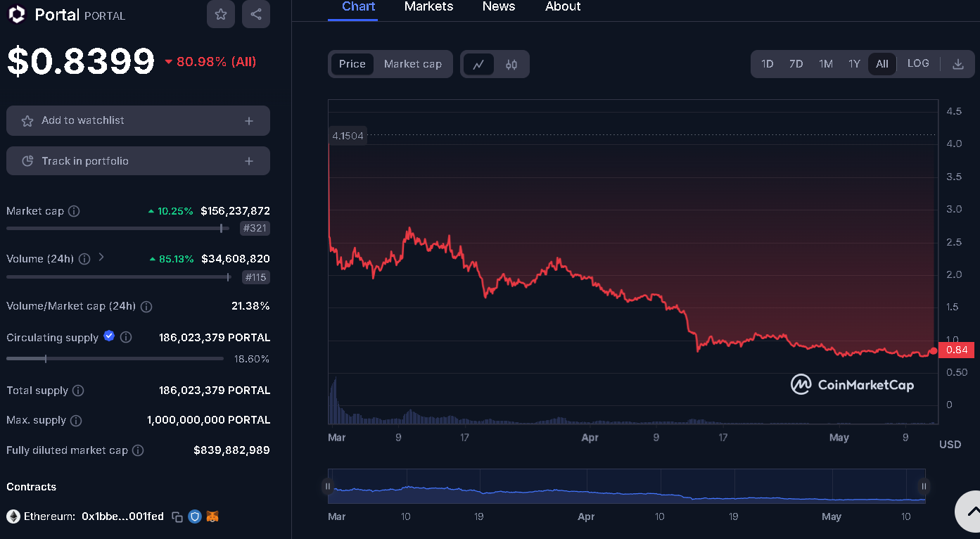Screen dimensions: 980x539
Task: Switch to the Markets tab
Action: [x=428, y=7]
